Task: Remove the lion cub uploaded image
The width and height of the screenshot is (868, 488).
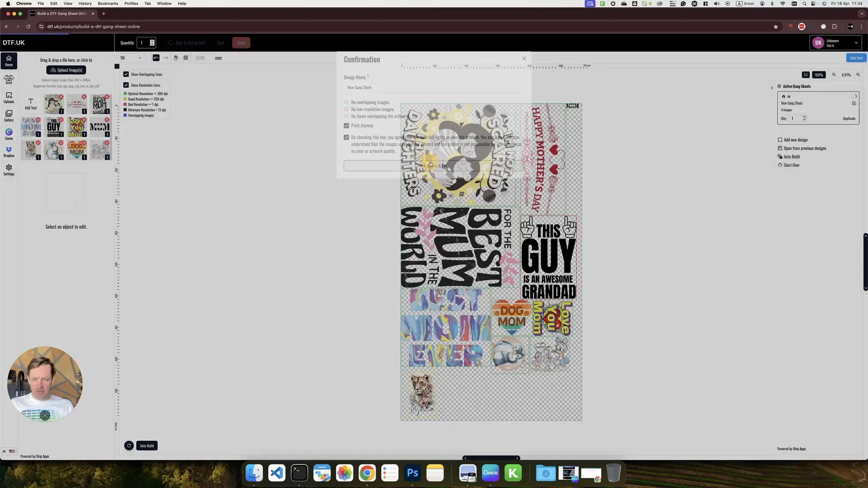Action: click(x=38, y=143)
